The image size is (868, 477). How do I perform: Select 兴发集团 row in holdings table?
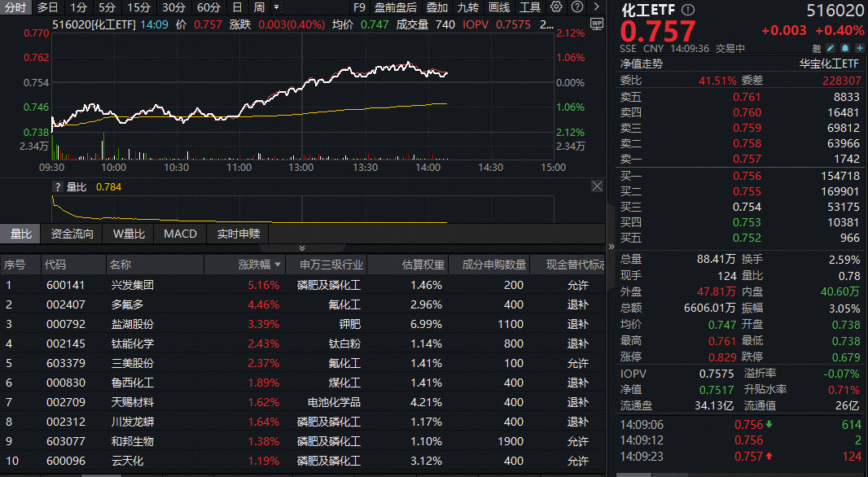tap(132, 285)
